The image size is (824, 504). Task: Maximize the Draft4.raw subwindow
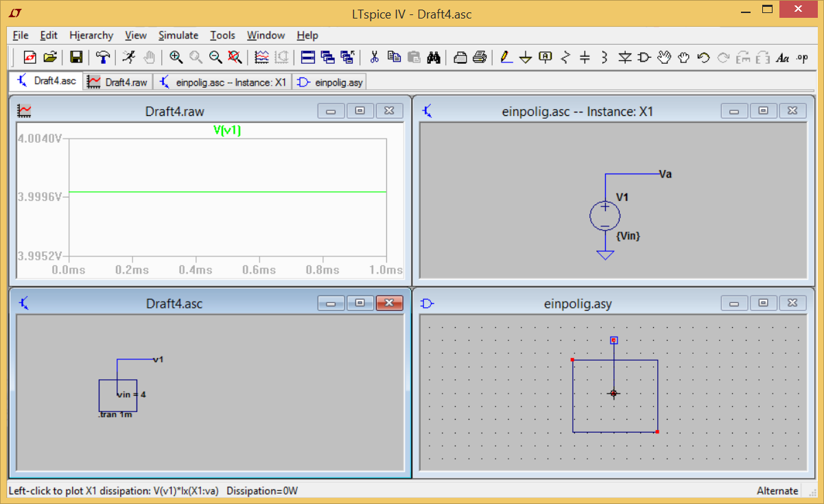360,110
